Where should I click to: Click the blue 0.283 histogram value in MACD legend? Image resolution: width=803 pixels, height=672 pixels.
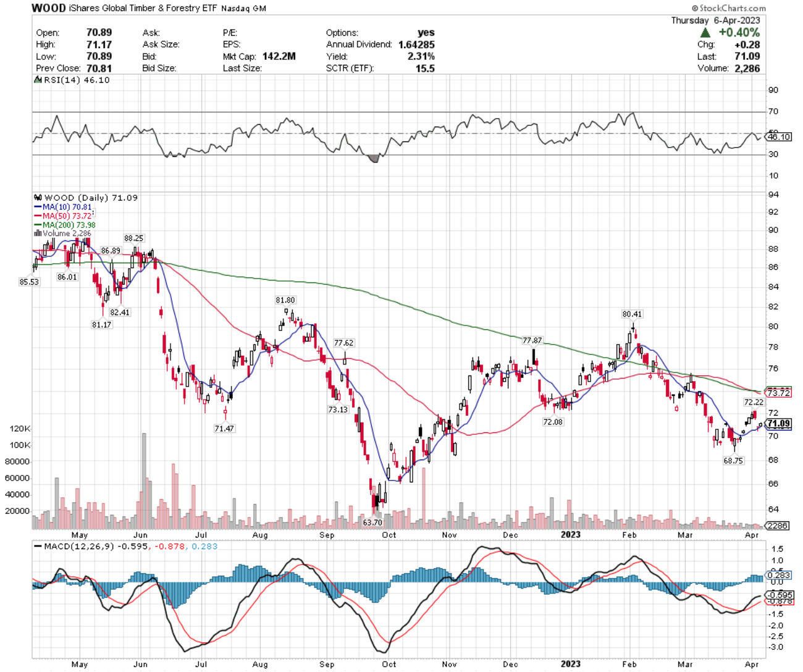point(204,547)
